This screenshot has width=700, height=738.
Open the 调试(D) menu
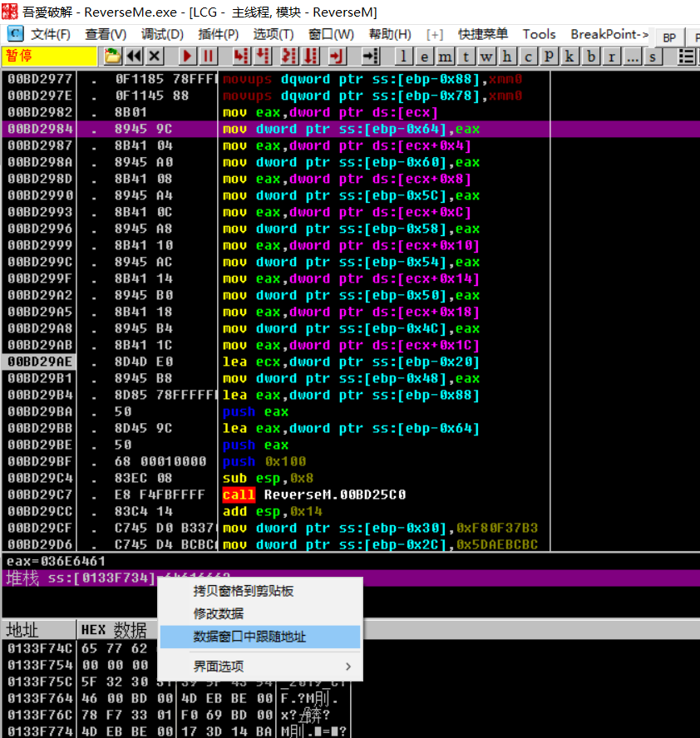(160, 34)
